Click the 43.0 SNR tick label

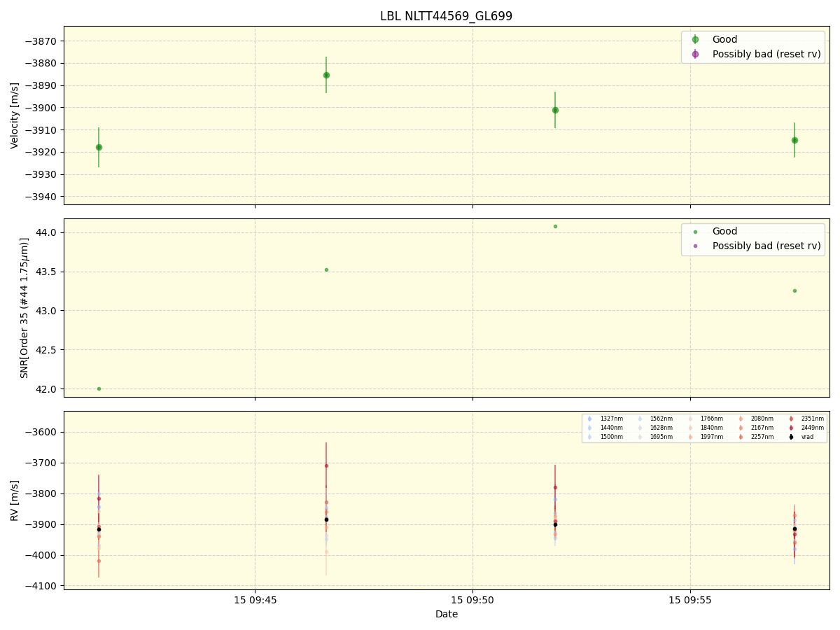tap(48, 311)
